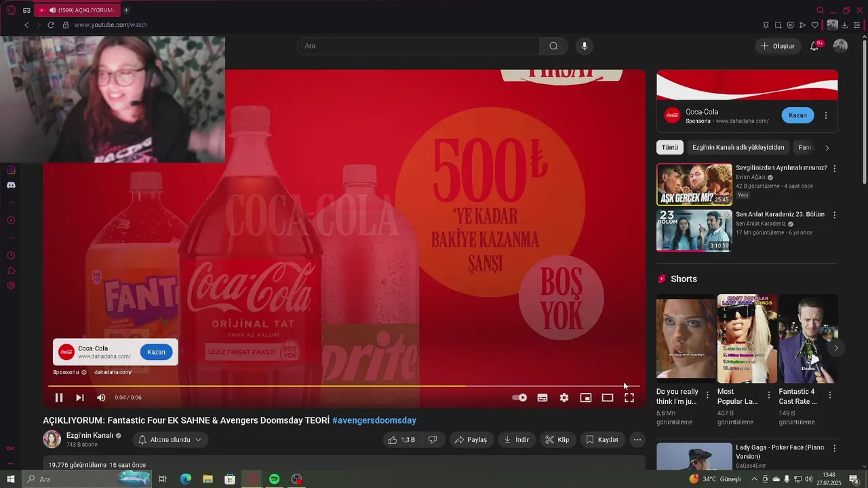Open options for the Lady Gaga Poker Face video
This screenshot has width=868, height=488.
coord(834,449)
